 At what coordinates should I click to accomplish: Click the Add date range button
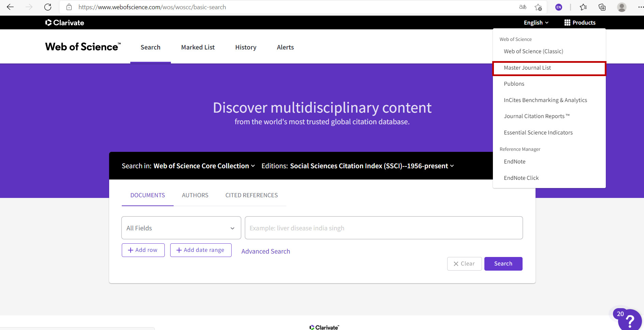click(x=201, y=250)
